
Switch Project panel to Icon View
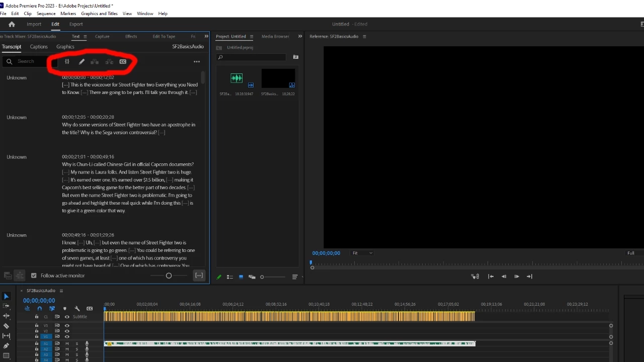point(241,277)
